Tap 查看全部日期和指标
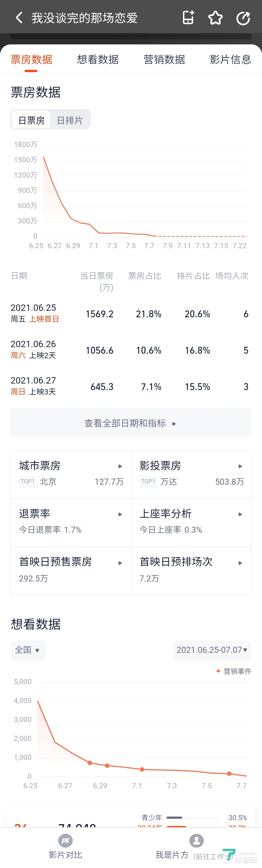Screen dimensions: 262x868 click(131, 423)
